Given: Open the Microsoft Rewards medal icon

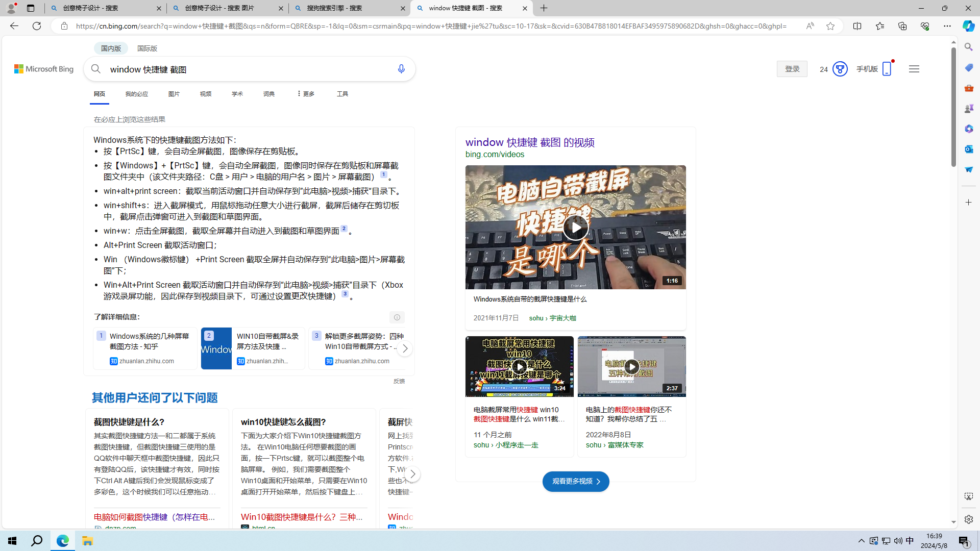Looking at the screenshot, I should click(840, 68).
